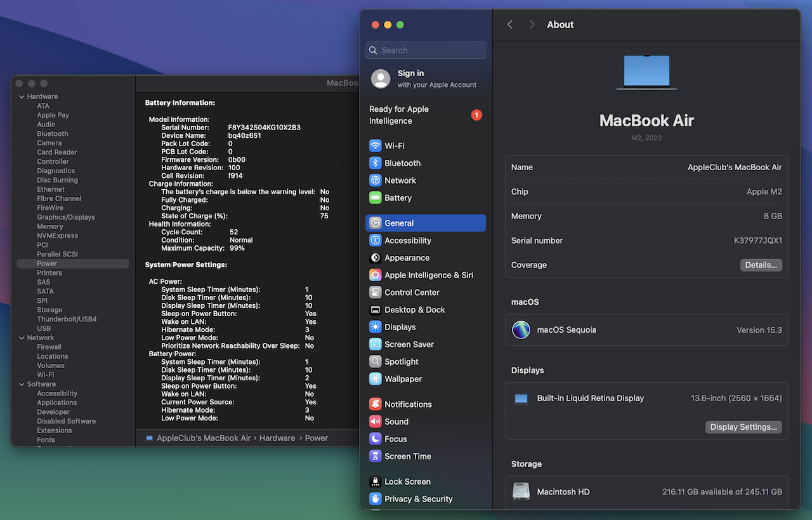Select the Control Center icon

click(376, 293)
